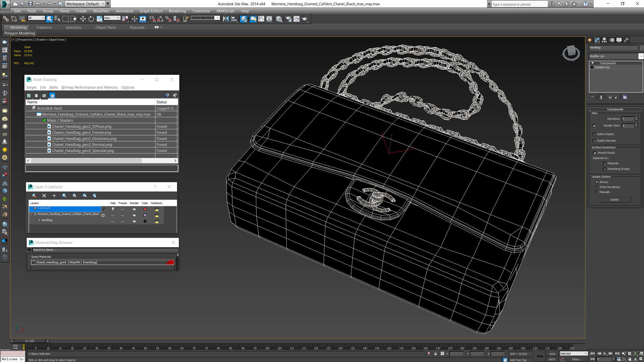Switch to the Create command panel
The width and height of the screenshot is (644, 362).
pos(590,40)
